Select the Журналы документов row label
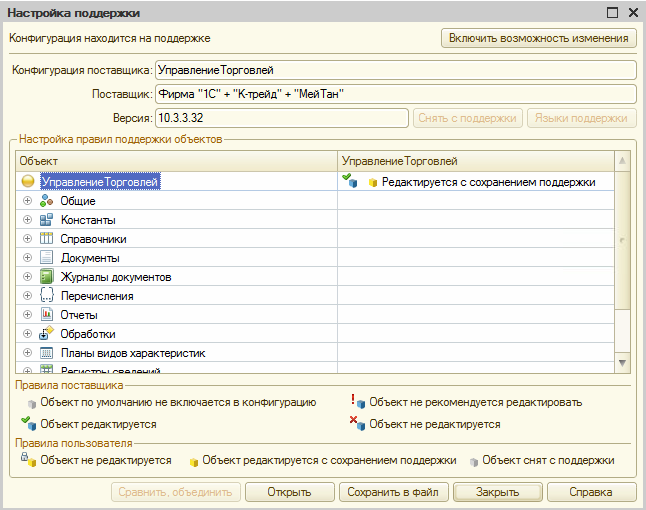This screenshot has height=510, width=646. click(x=116, y=277)
